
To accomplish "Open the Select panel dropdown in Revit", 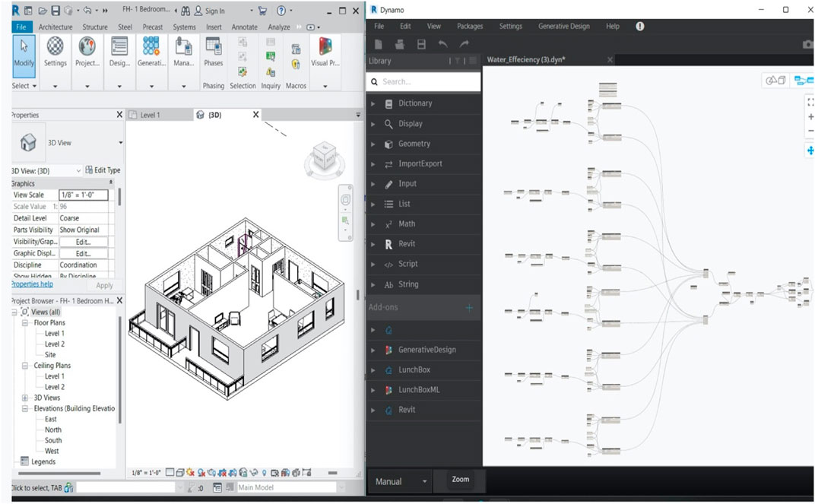I will click(x=24, y=86).
